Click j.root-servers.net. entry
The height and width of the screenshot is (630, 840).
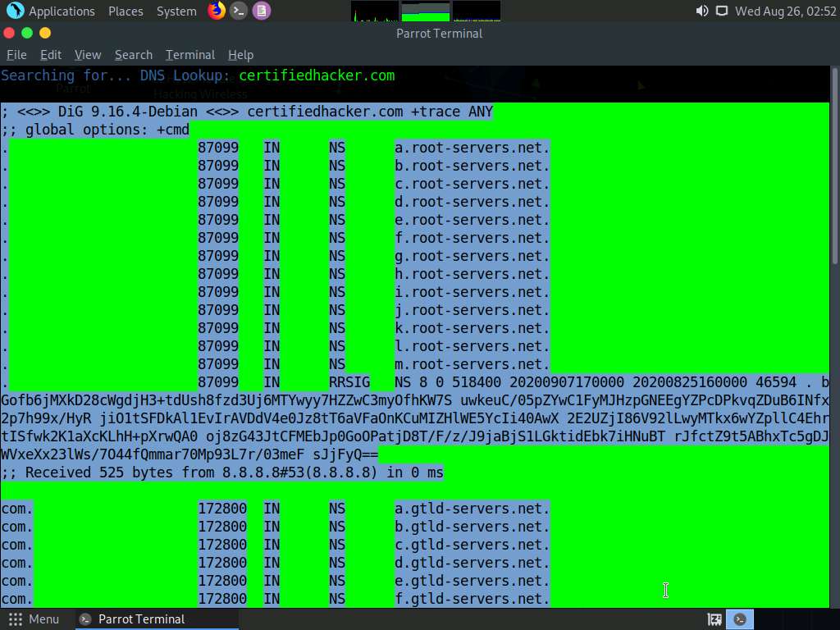pyautogui.click(x=472, y=310)
